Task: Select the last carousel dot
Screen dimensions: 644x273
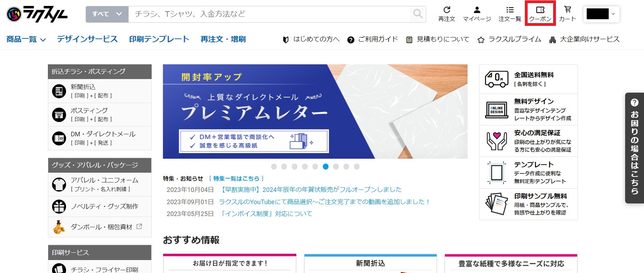Action: (357, 167)
